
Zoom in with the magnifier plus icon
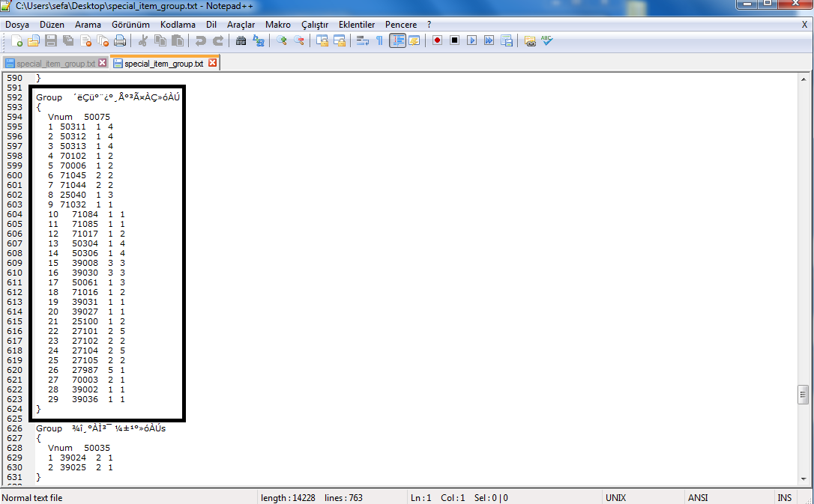coord(282,40)
